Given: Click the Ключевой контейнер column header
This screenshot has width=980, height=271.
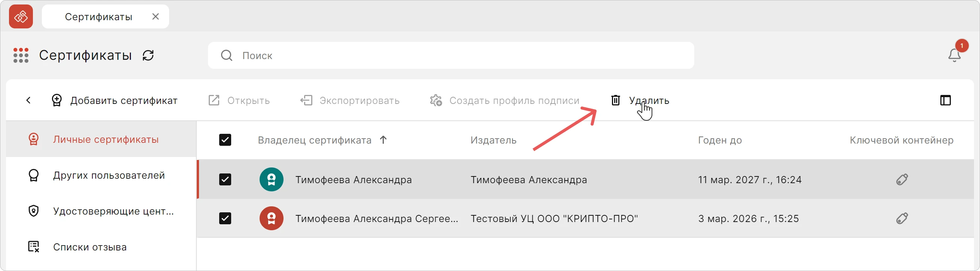Looking at the screenshot, I should (901, 140).
